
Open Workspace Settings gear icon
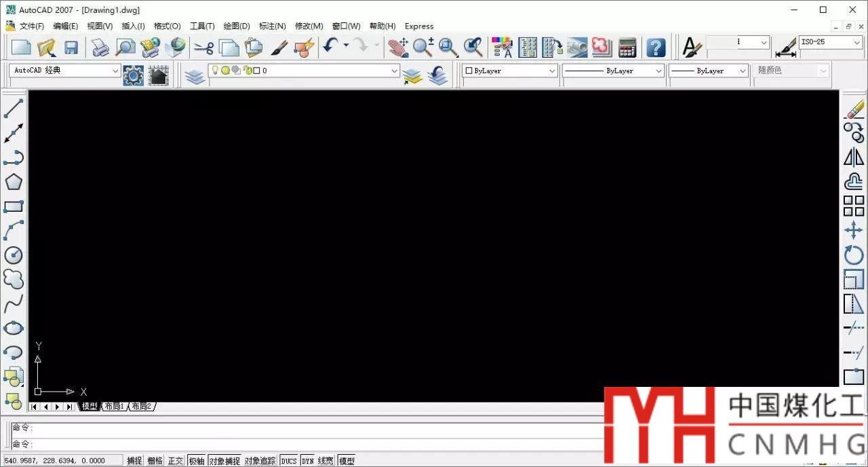click(133, 75)
